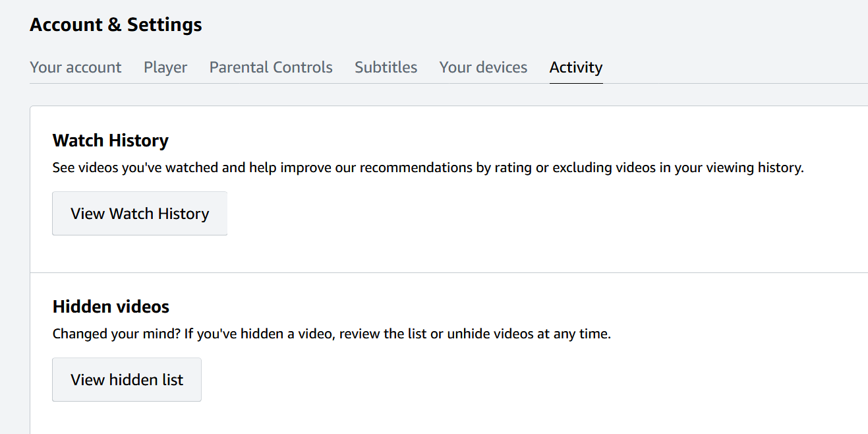Select the Subtitles tab

coord(386,67)
